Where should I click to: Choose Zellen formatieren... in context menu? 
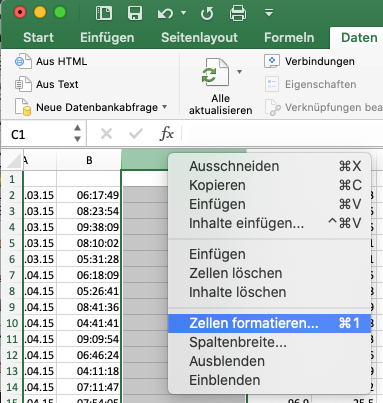[269, 323]
